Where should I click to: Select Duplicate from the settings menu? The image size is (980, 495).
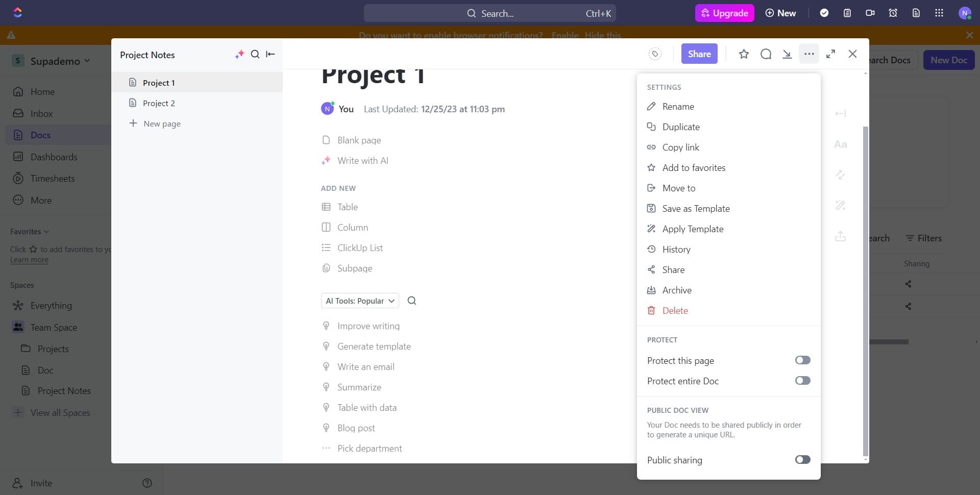681,127
